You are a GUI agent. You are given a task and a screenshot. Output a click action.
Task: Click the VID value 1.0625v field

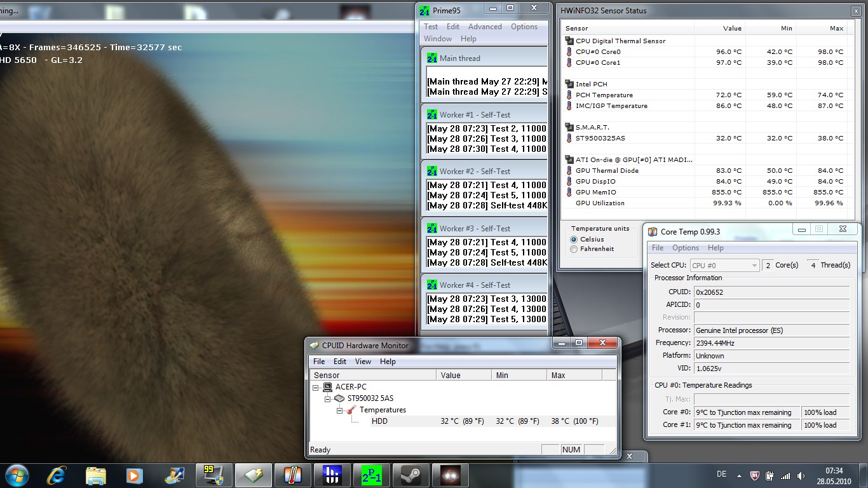[x=771, y=369]
